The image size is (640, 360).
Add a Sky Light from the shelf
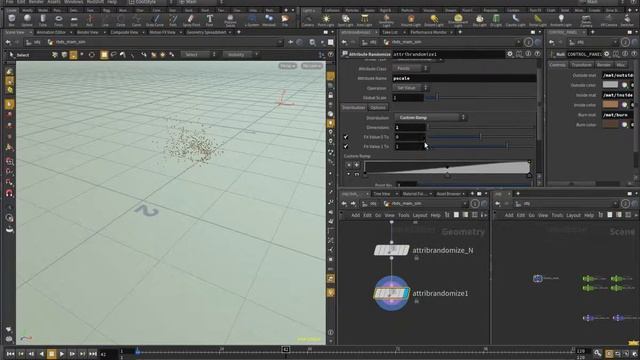480,20
